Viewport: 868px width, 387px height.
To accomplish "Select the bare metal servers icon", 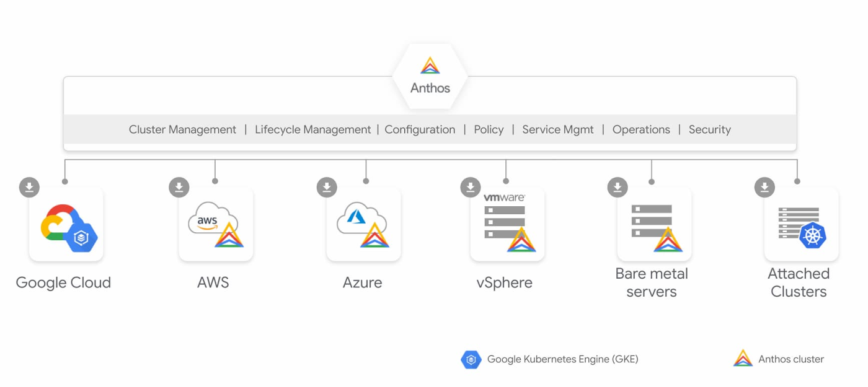I will [654, 225].
